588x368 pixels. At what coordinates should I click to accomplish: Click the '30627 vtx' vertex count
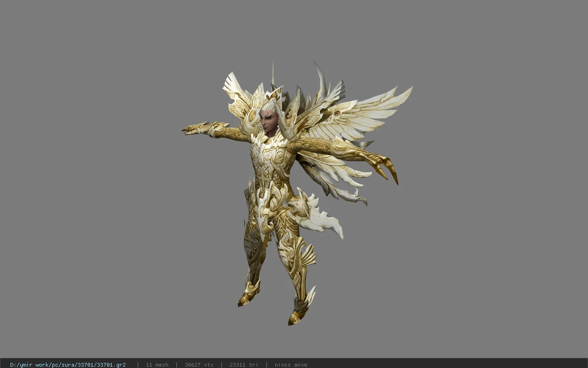(x=199, y=365)
